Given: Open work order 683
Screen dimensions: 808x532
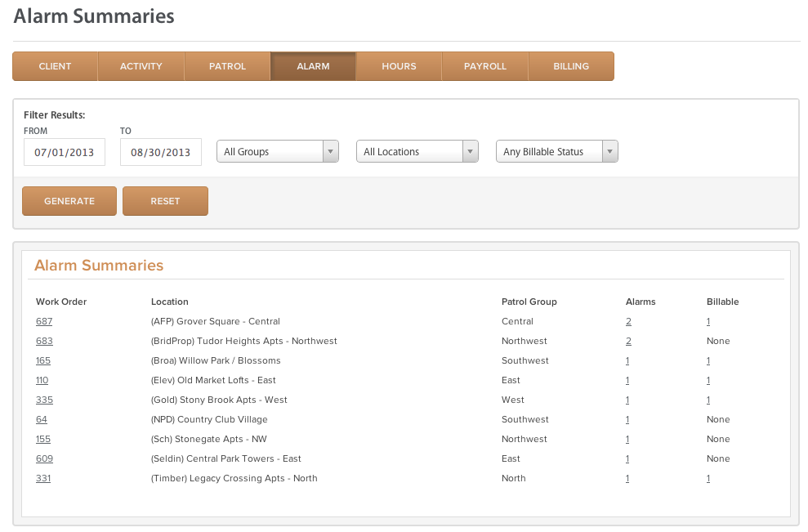Looking at the screenshot, I should [44, 341].
